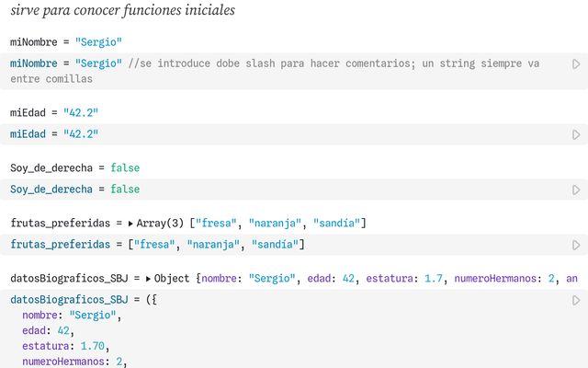Run the Soy_de_derecha code cell
This screenshot has height=368, width=588.
point(576,190)
